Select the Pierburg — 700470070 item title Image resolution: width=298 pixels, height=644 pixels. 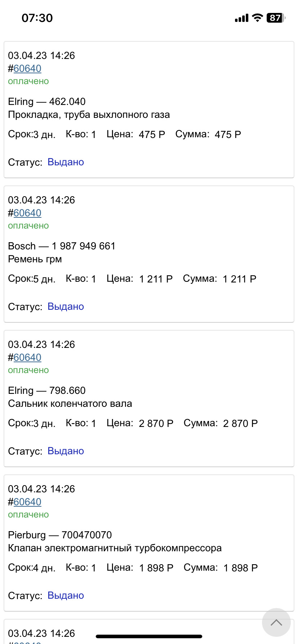[x=60, y=535]
